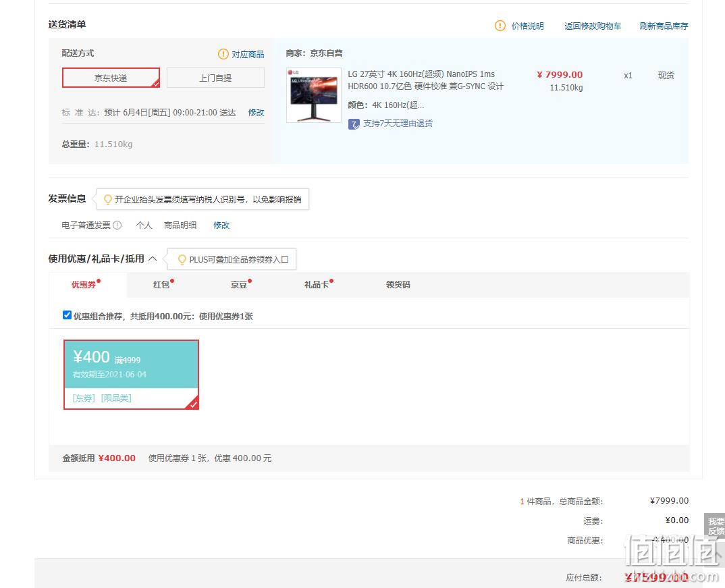Click the 我要反馈 feedback button
The width and height of the screenshot is (725, 588).
point(716,526)
